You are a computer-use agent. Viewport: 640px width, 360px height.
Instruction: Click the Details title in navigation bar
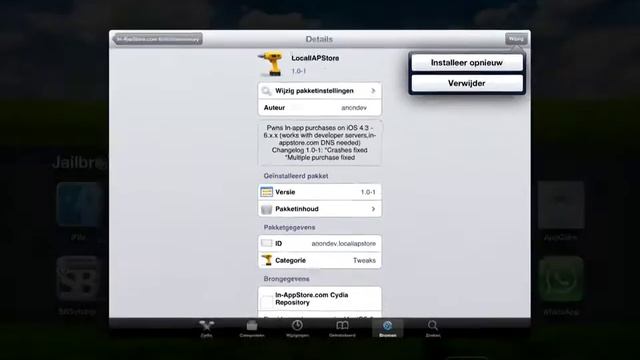tap(319, 39)
